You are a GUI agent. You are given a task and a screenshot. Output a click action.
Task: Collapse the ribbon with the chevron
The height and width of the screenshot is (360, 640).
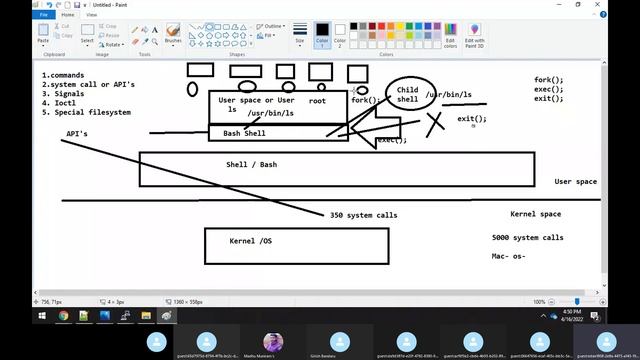tap(594, 15)
